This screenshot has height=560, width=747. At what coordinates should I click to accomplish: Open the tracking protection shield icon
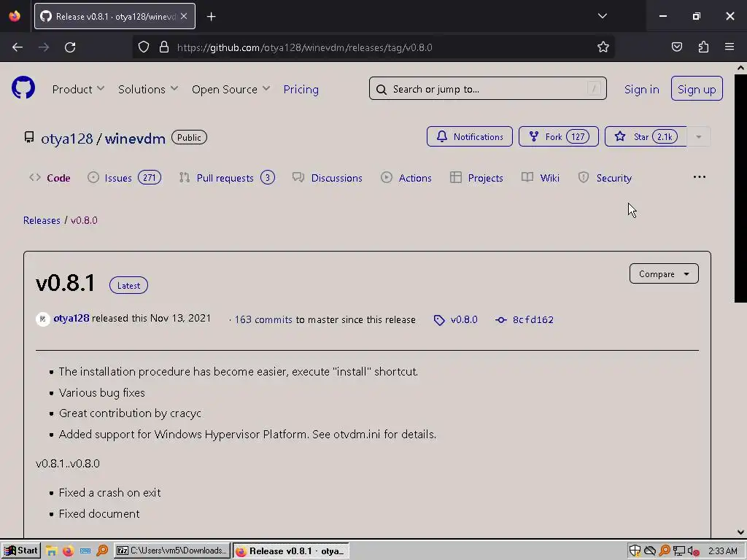click(144, 47)
